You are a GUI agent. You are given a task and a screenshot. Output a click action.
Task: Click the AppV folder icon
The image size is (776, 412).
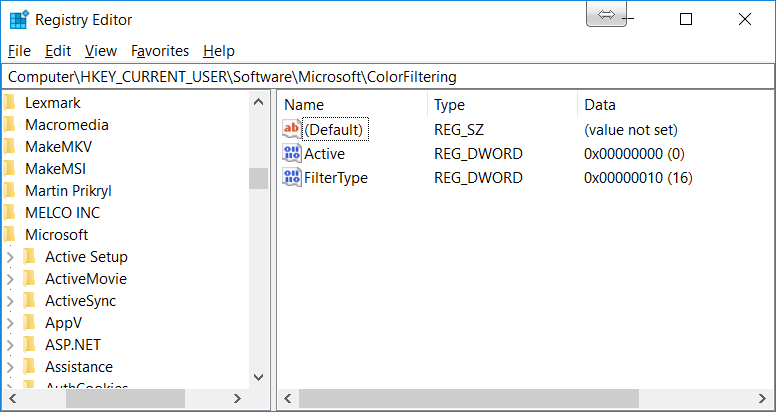(30, 323)
